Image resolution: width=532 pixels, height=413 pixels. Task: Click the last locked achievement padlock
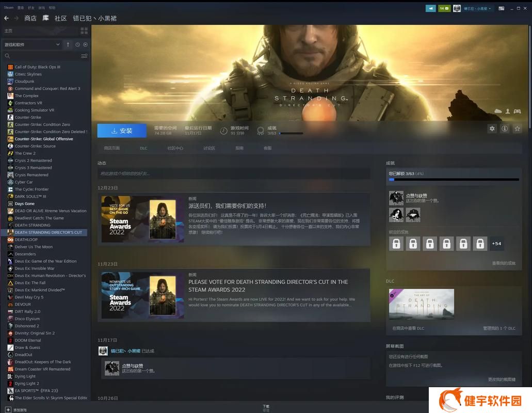click(480, 244)
